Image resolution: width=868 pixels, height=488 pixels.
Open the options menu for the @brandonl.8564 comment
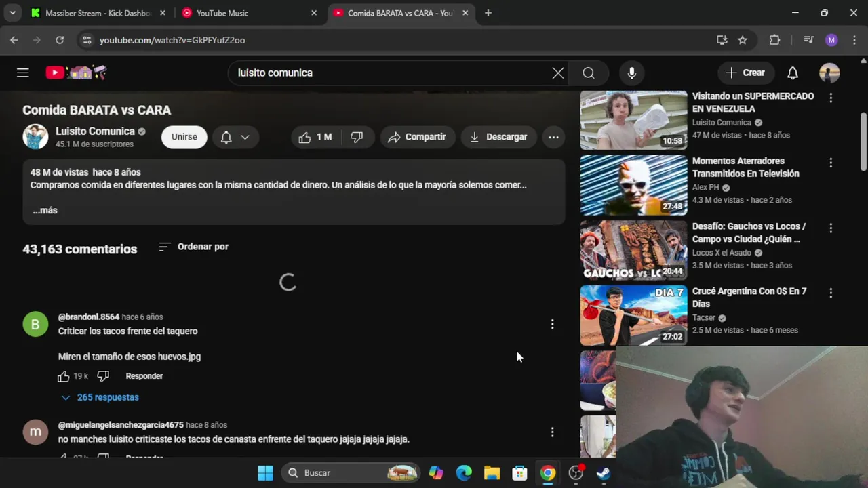(552, 324)
